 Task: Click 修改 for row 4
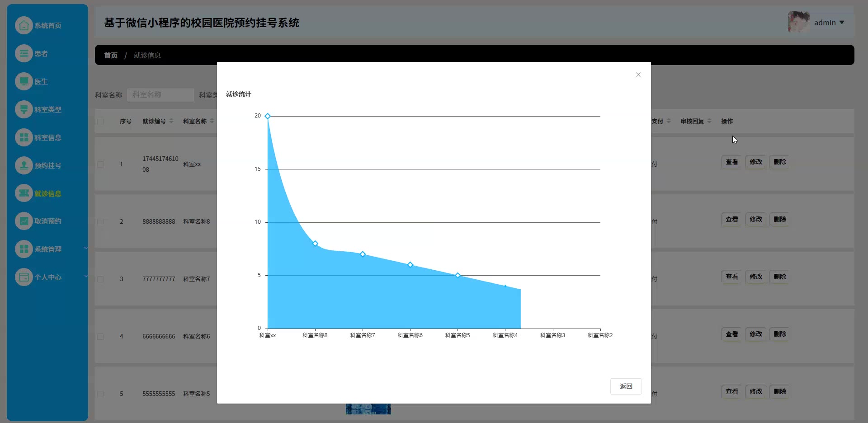coord(756,334)
